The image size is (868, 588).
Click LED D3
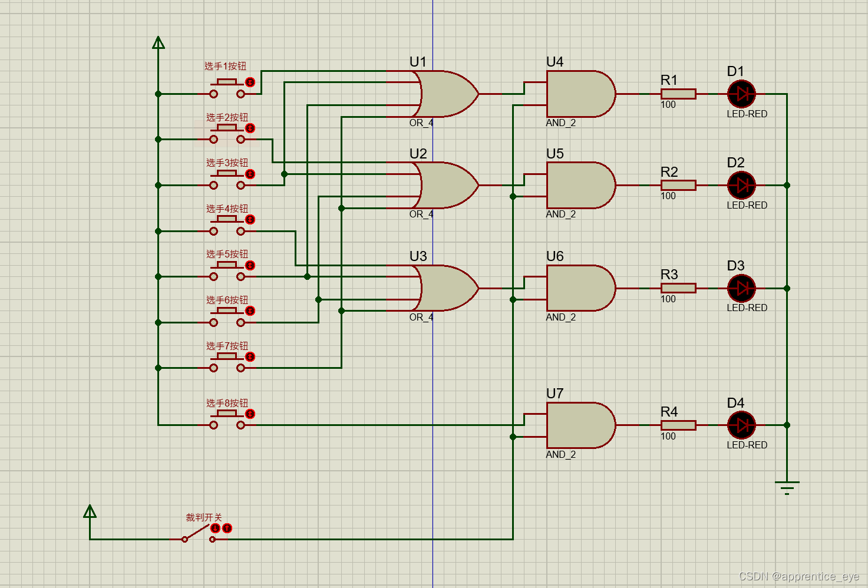pos(741,288)
